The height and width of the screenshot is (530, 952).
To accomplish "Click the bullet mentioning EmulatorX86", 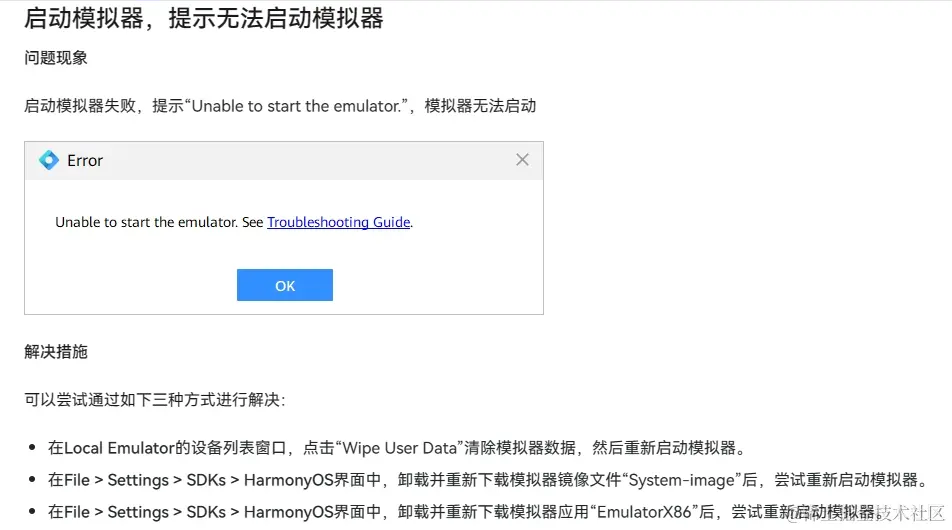I will pyautogui.click(x=464, y=512).
